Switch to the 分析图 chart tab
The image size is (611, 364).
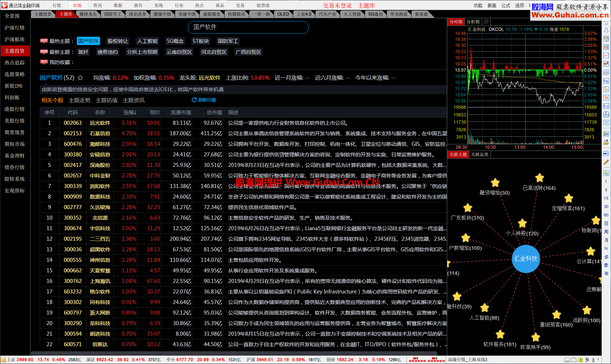pos(473,22)
